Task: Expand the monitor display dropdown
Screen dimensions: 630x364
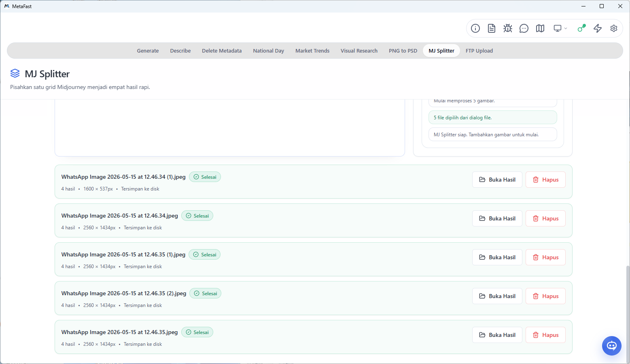Action: click(x=560, y=28)
